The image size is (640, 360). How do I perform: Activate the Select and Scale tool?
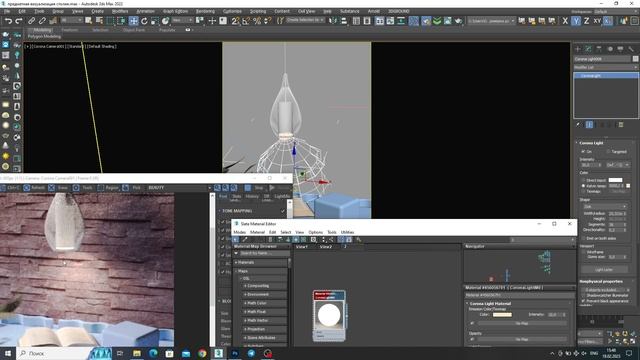pyautogui.click(x=154, y=21)
